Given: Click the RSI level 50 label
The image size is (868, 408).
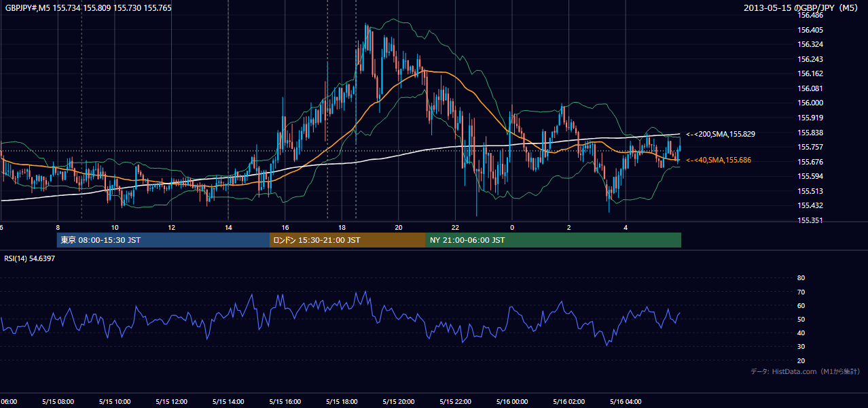Looking at the screenshot, I should tap(801, 319).
